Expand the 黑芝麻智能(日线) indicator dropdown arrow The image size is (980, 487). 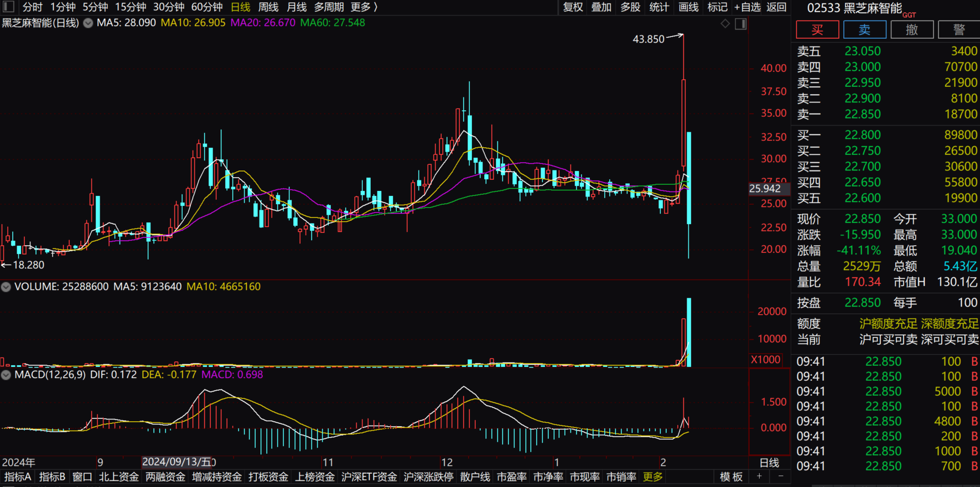pos(88,23)
